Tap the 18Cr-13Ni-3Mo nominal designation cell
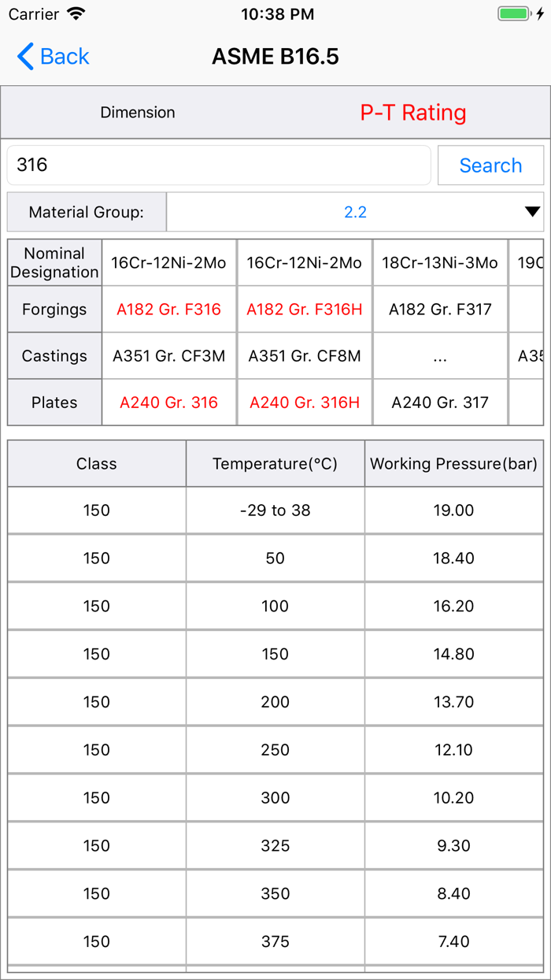The width and height of the screenshot is (551, 980). 440,263
